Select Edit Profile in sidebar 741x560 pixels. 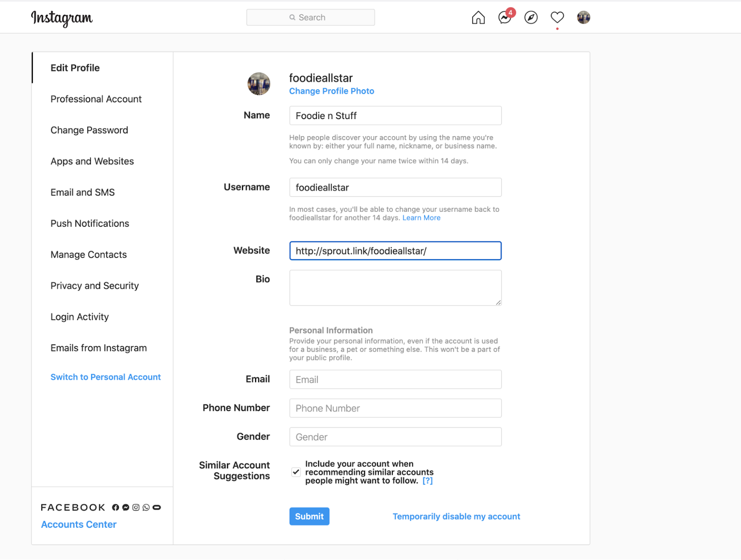75,68
